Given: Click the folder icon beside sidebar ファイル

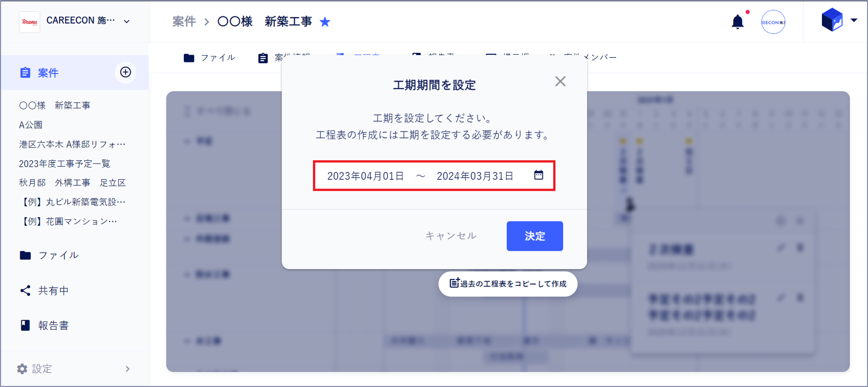Looking at the screenshot, I should [x=25, y=255].
